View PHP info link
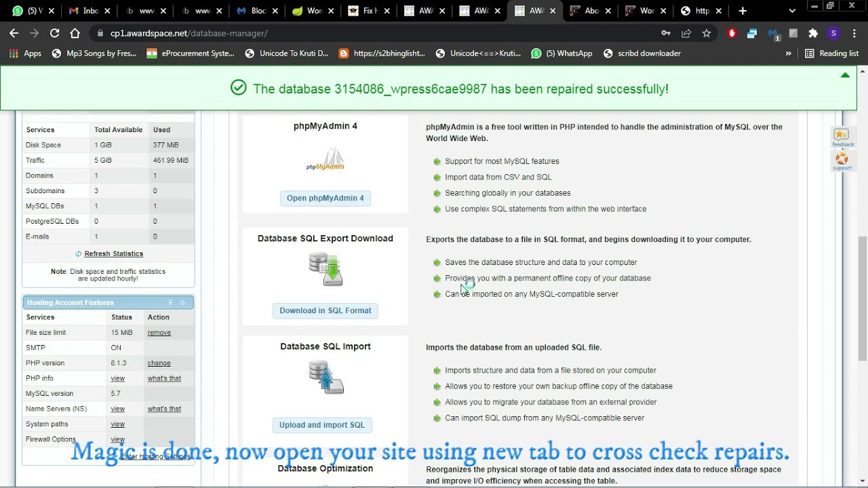 (118, 378)
